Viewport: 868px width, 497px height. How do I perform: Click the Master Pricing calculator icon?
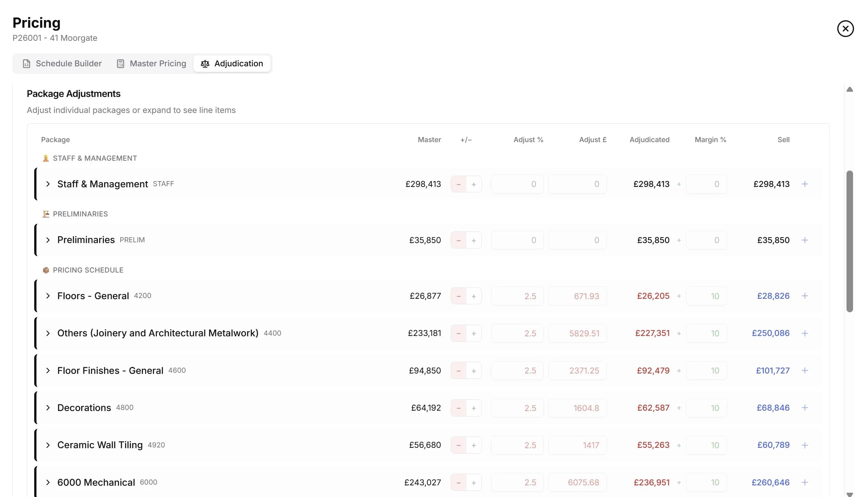[120, 63]
